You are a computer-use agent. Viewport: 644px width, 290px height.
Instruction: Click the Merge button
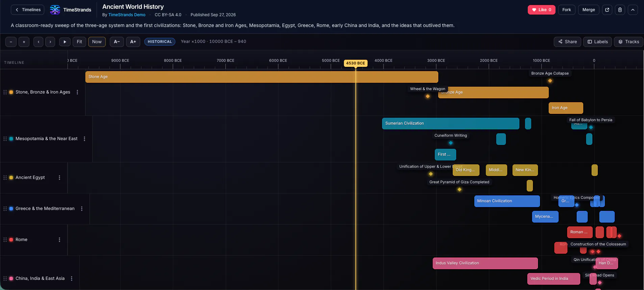click(x=589, y=10)
